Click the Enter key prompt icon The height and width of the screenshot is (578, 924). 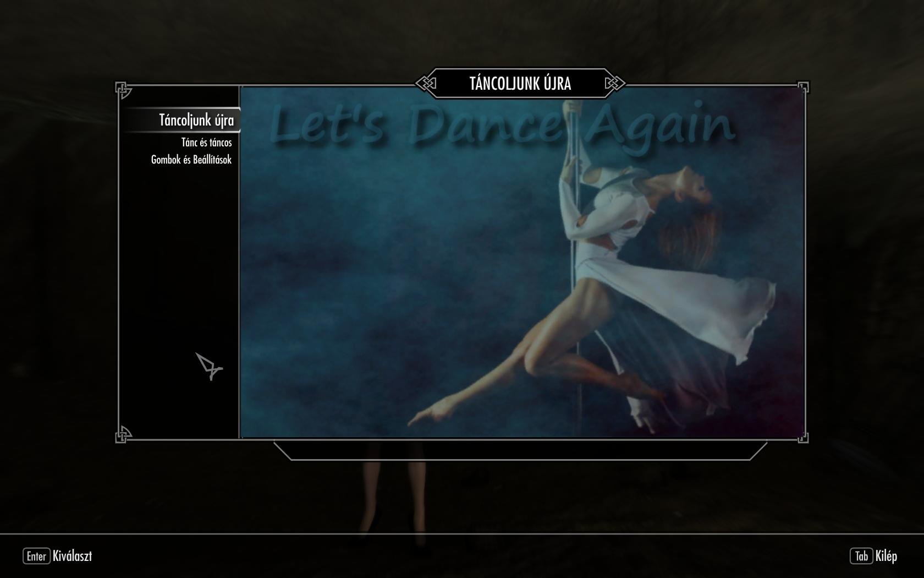(x=36, y=556)
